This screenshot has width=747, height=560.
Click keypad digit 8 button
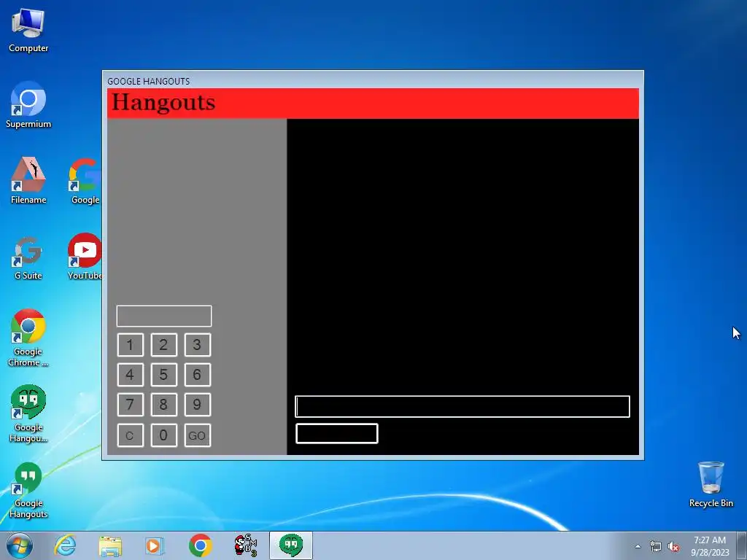[x=164, y=405]
